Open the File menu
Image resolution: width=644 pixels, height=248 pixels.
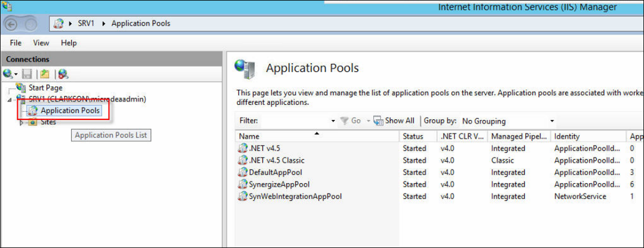pyautogui.click(x=16, y=43)
